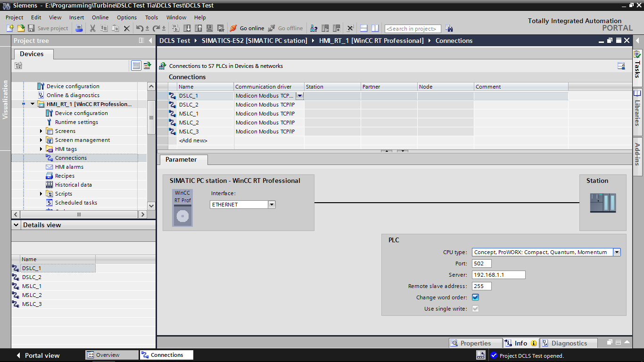The height and width of the screenshot is (362, 644).
Task: Click the Cross-references X toolbar icon
Action: (x=350, y=28)
